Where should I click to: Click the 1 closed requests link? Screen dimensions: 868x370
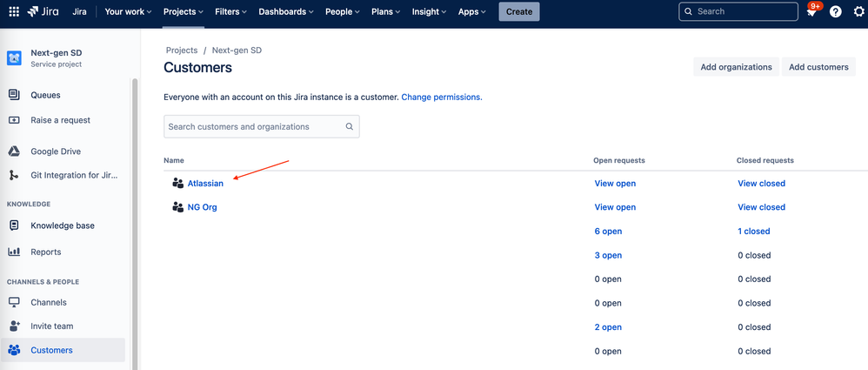pyautogui.click(x=754, y=232)
